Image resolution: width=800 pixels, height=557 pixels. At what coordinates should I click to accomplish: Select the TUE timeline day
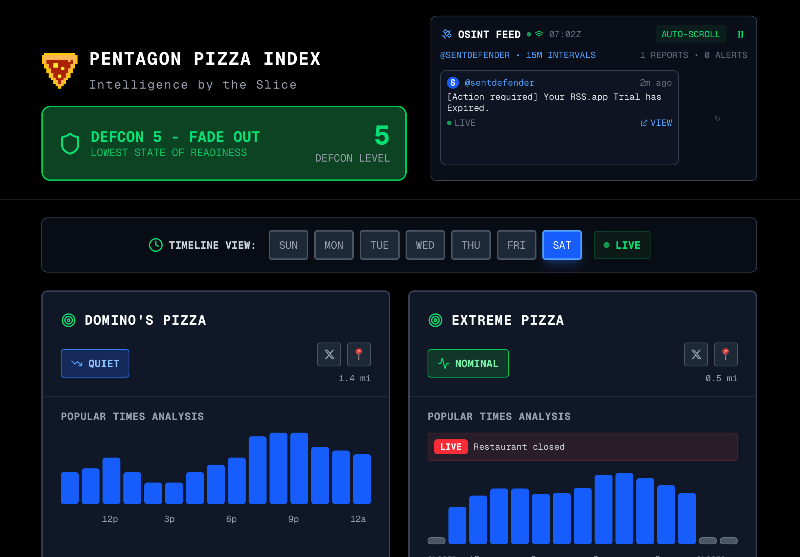coord(380,245)
